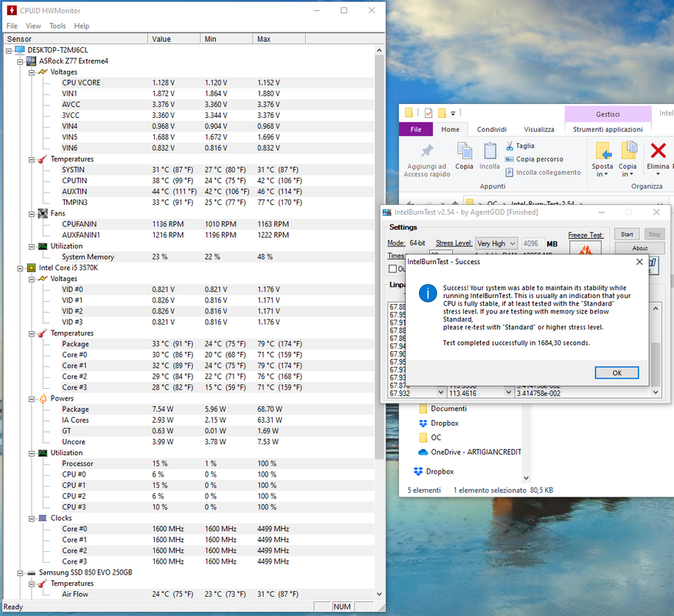674x616 pixels.
Task: Click the Fans category fan icon
Action: click(42, 213)
